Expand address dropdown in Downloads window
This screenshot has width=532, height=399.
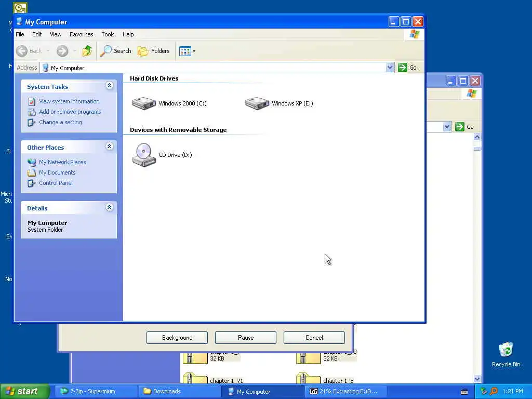(x=447, y=127)
